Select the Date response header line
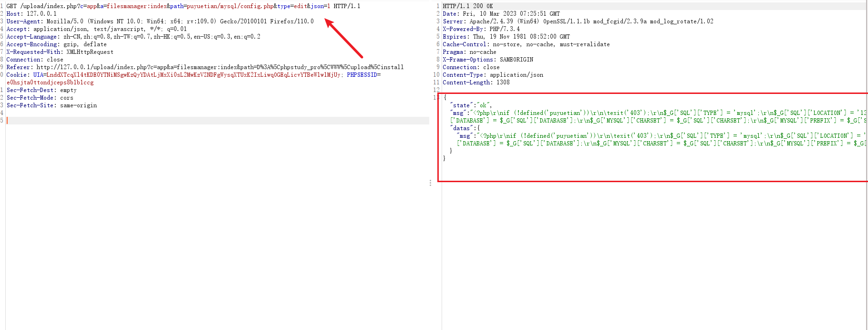The height and width of the screenshot is (330, 868). (501, 14)
